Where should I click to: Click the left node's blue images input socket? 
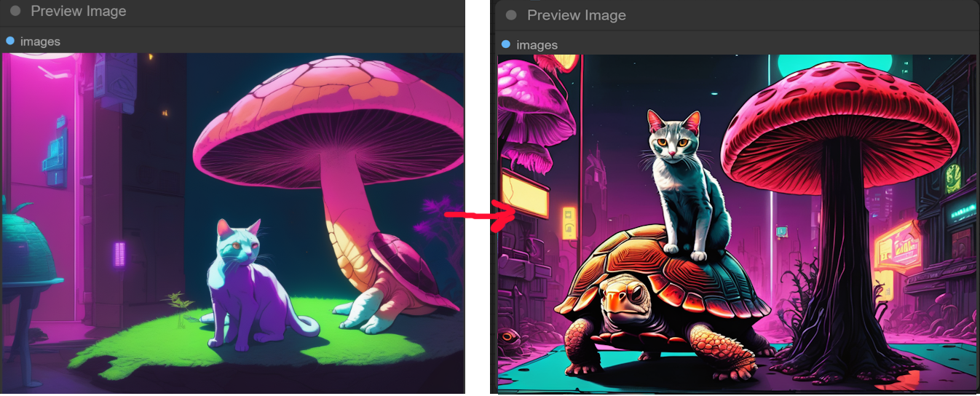[x=10, y=41]
